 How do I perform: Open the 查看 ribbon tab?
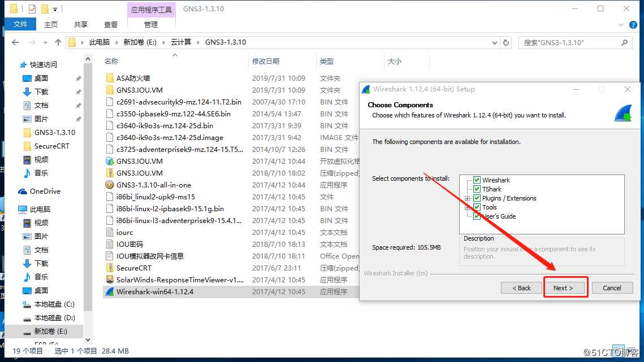click(111, 25)
